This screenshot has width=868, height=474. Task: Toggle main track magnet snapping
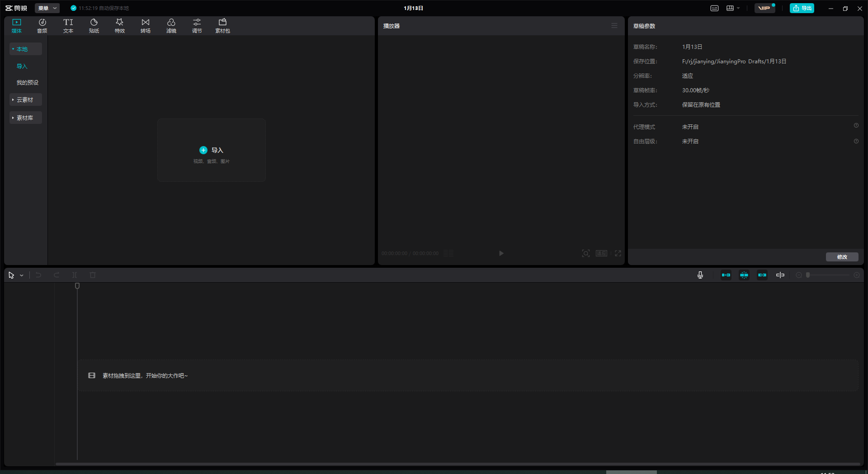[726, 275]
